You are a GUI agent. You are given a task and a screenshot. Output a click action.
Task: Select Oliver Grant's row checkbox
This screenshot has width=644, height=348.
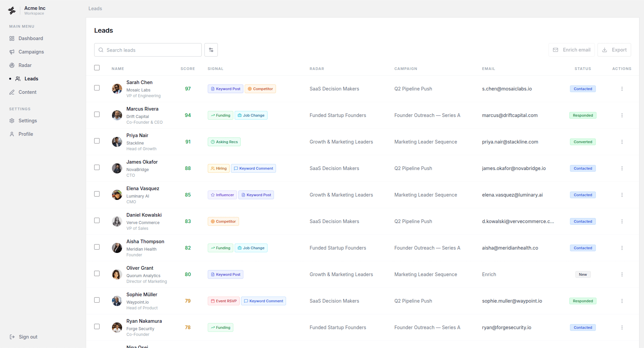click(97, 273)
